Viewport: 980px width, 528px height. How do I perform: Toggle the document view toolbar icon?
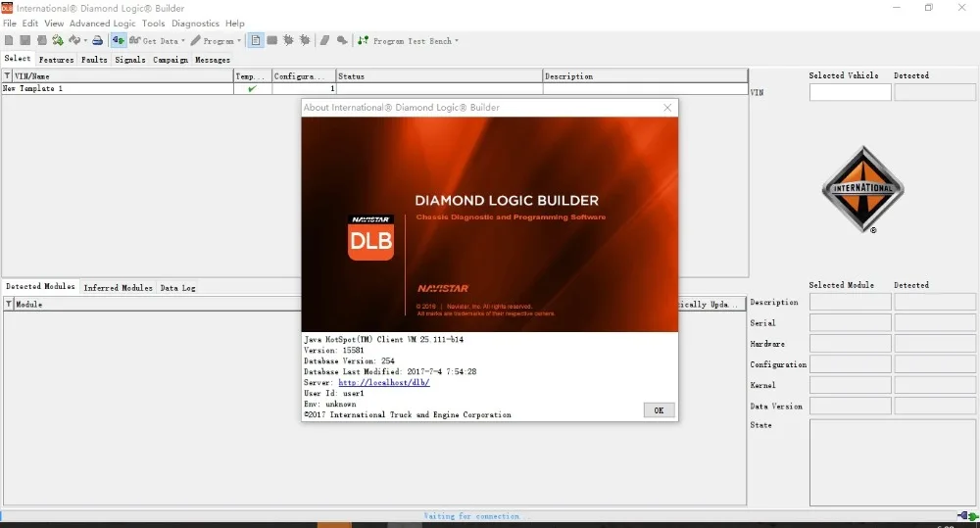pos(256,40)
